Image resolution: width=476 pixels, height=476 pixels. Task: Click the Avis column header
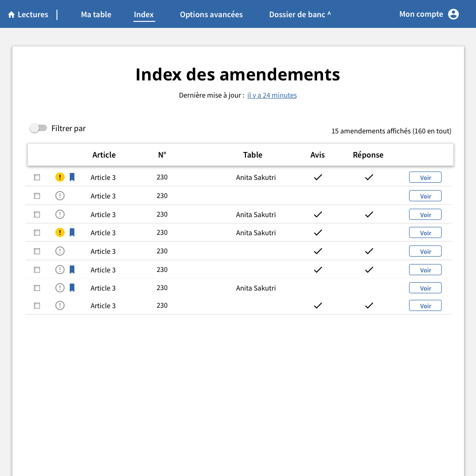(x=317, y=155)
